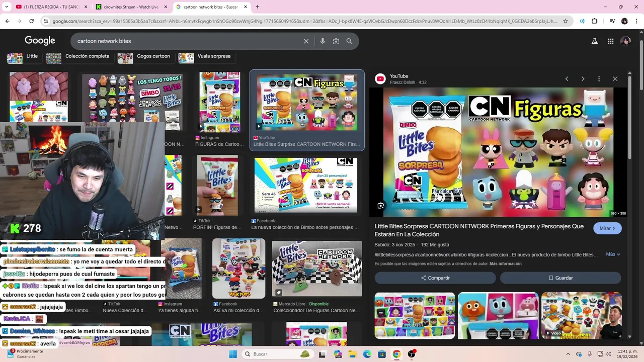This screenshot has height=362, width=644.
Task: Open the Facebook 'La nueva colección de Bimbo' image
Action: coord(306,185)
